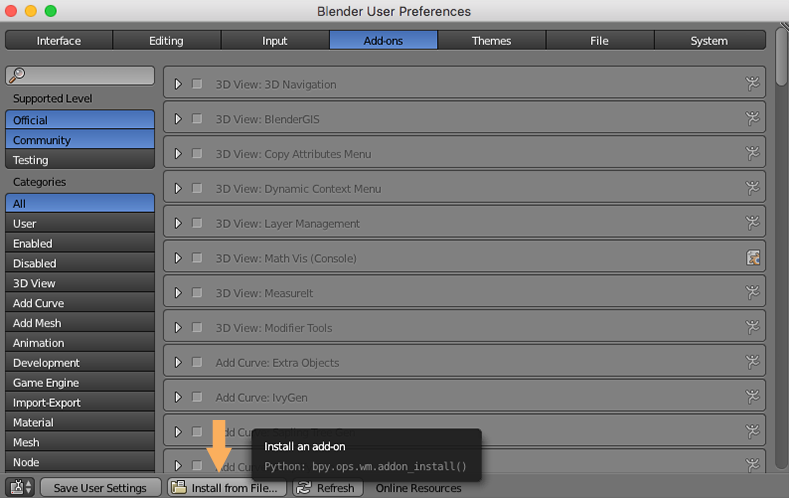Filter by 3D View category
This screenshot has height=498, width=789.
tap(80, 283)
